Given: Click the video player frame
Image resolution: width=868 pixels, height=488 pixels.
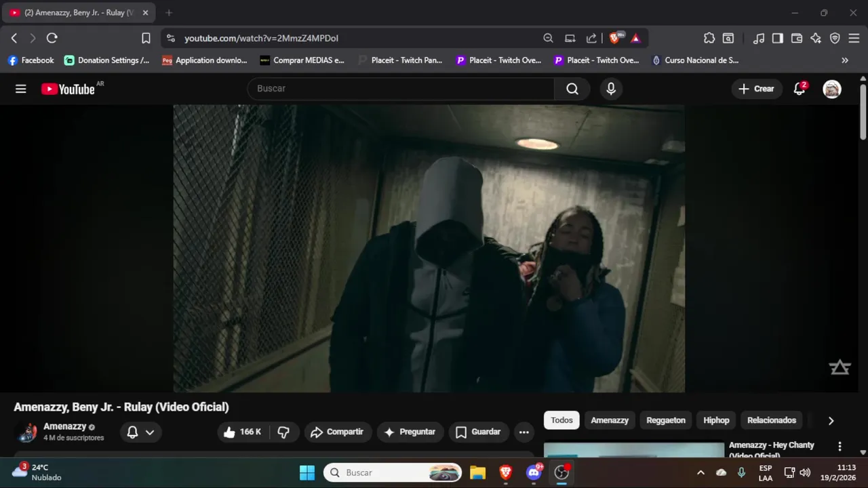Looking at the screenshot, I should point(429,248).
